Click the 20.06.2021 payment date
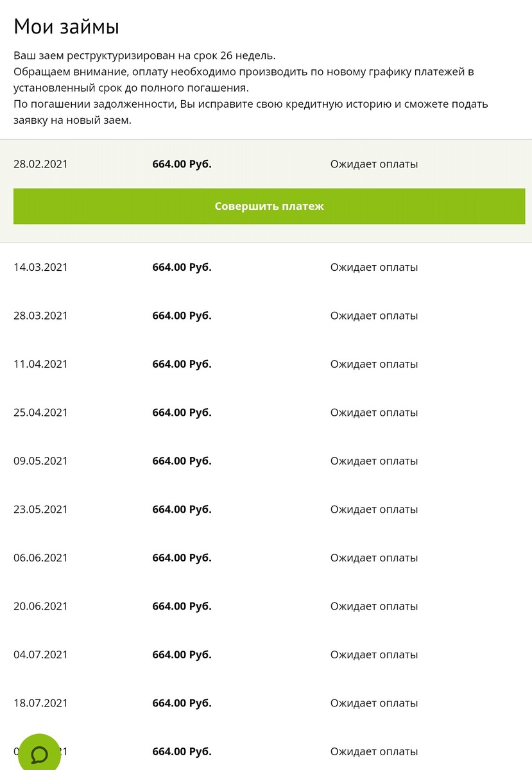Image resolution: width=532 pixels, height=770 pixels. (x=40, y=606)
